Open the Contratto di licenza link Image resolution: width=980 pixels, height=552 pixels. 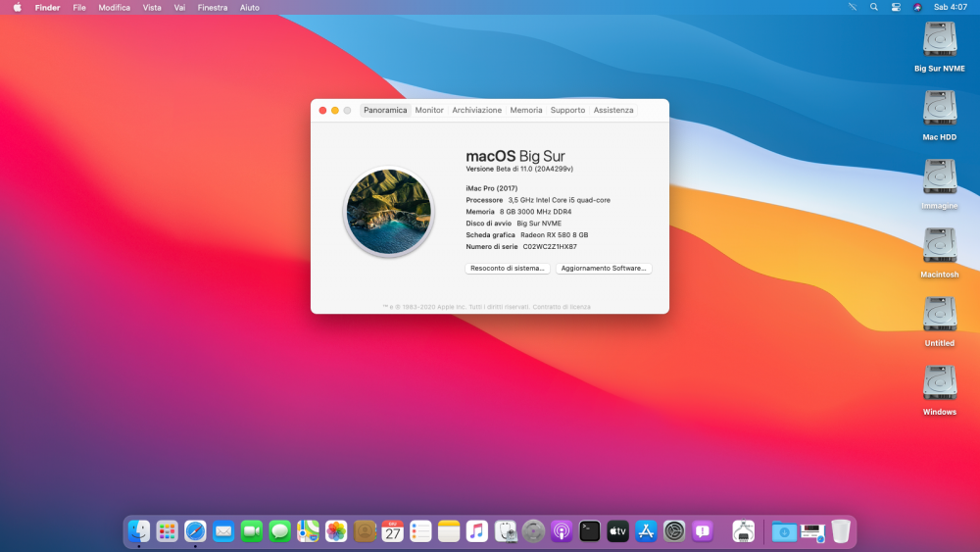tap(562, 307)
